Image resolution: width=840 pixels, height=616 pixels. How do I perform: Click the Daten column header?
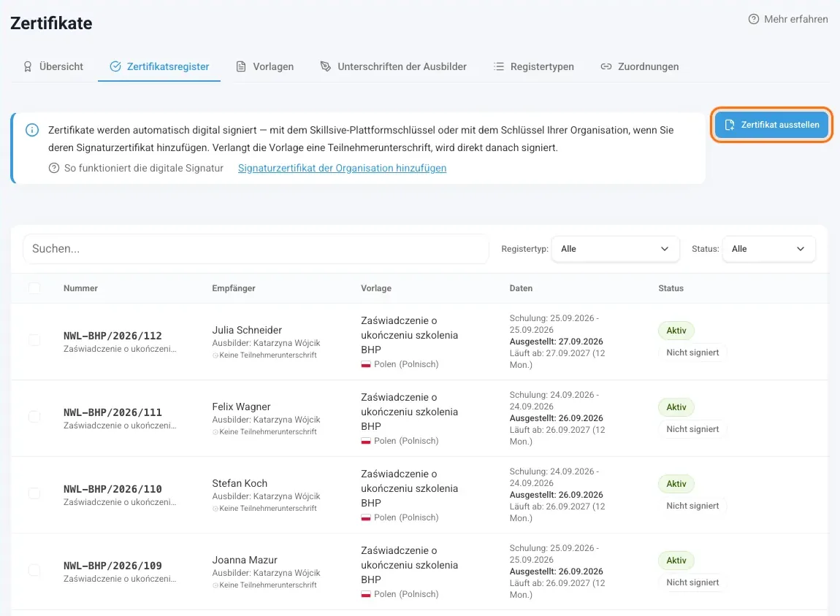tap(521, 288)
